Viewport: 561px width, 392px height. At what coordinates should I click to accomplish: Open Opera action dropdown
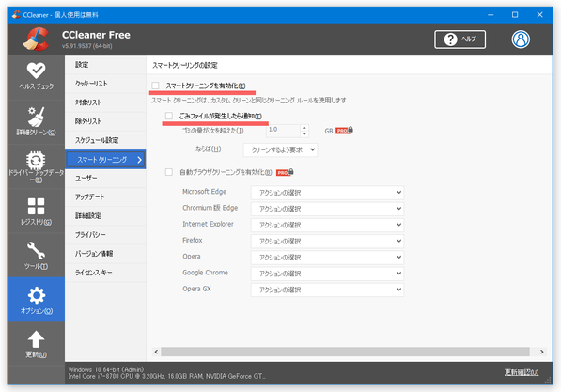point(327,258)
